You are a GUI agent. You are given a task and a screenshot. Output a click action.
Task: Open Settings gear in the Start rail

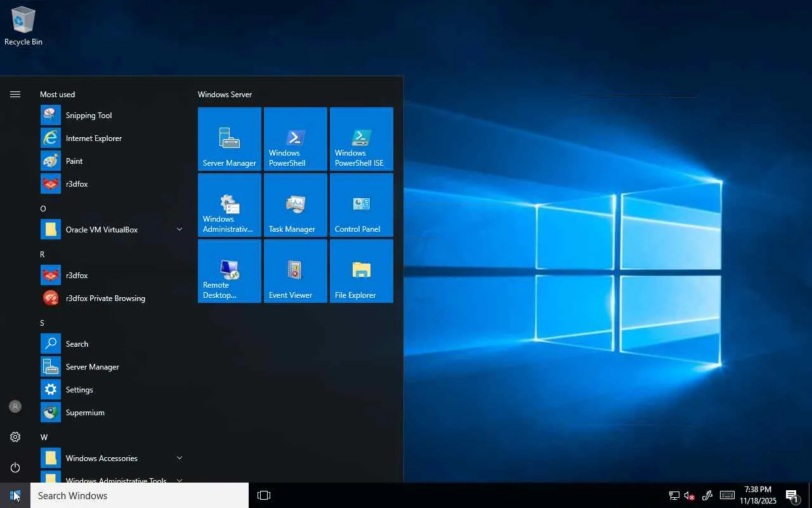pyautogui.click(x=15, y=437)
